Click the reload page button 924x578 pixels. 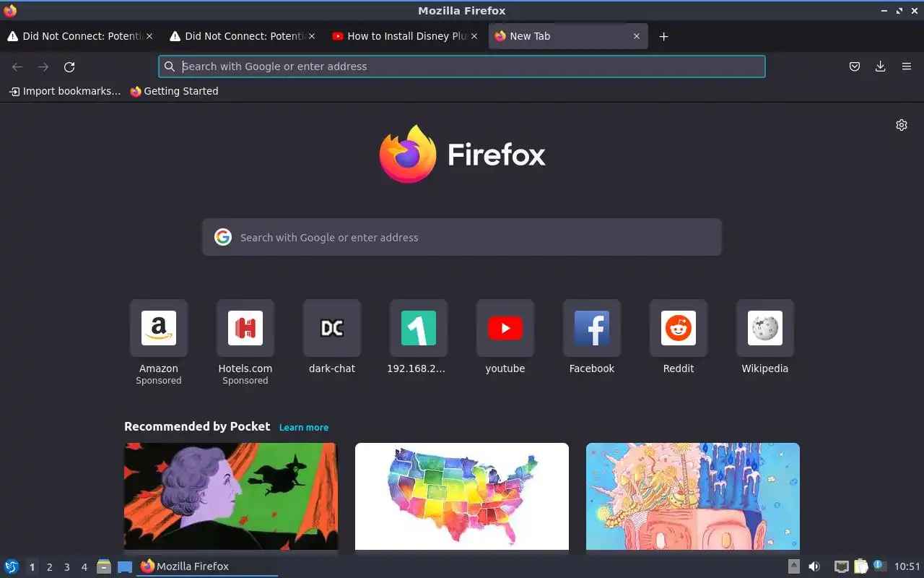(69, 66)
